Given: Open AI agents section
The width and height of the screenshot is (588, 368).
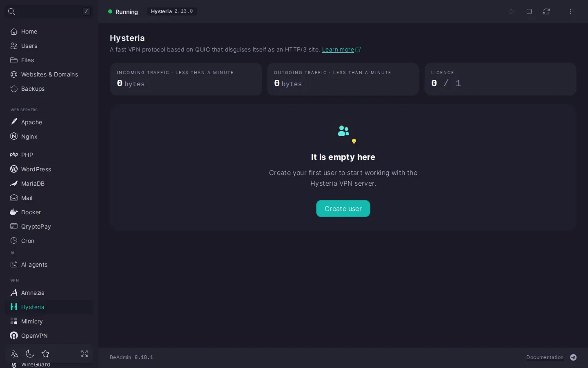Looking at the screenshot, I should pos(49,265).
